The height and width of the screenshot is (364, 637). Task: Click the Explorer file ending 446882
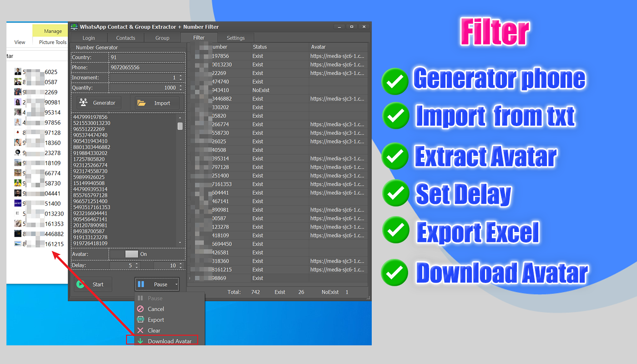tap(39, 234)
